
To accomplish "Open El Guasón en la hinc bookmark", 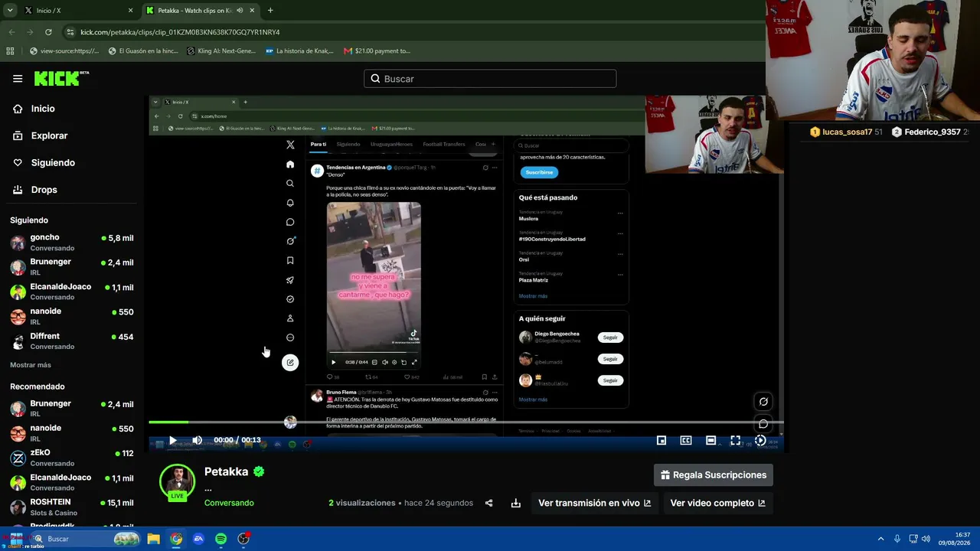I will [x=143, y=51].
